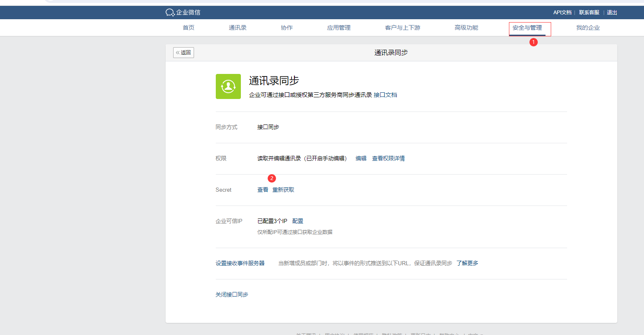Open the 接口文档 link
Image resolution: width=644 pixels, height=335 pixels.
coord(385,95)
